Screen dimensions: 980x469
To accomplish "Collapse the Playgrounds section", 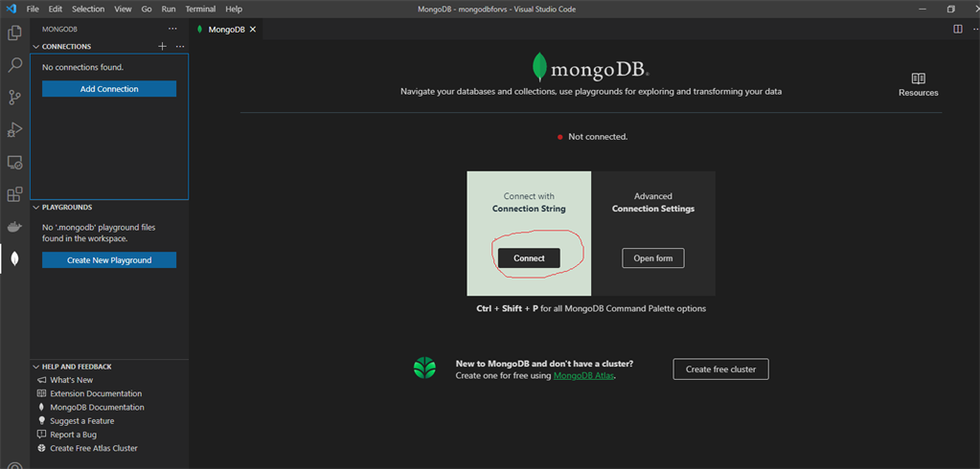I will pos(36,207).
